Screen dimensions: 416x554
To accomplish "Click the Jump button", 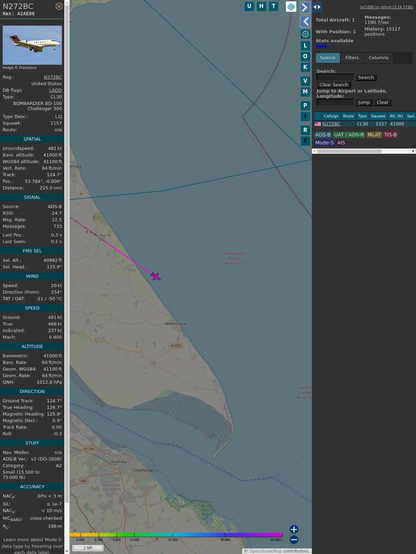I will pos(364,102).
